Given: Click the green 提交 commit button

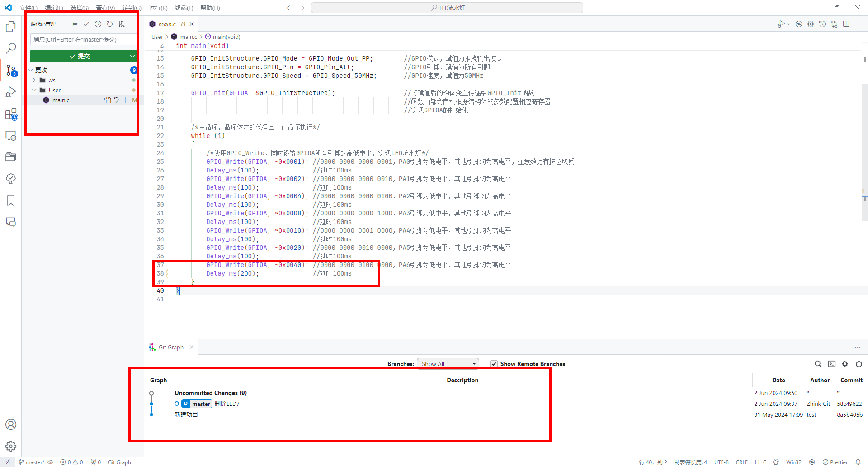Looking at the screenshot, I should point(79,56).
